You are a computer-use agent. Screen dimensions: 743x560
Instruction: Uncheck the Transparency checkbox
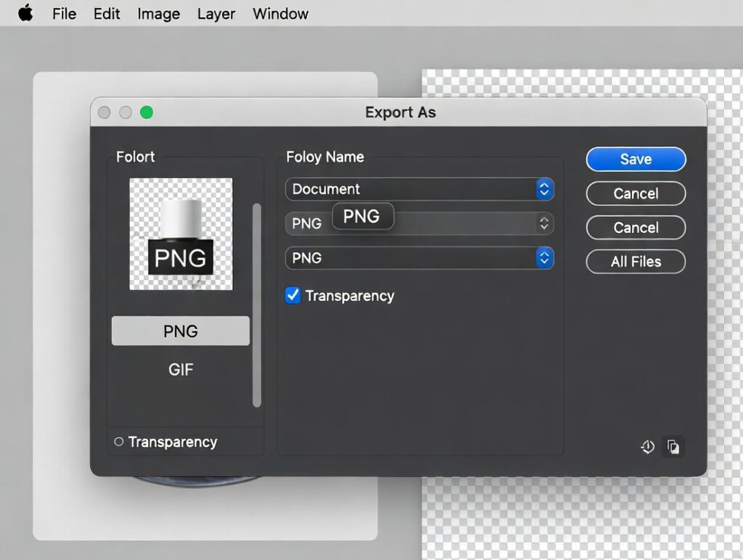(x=292, y=295)
